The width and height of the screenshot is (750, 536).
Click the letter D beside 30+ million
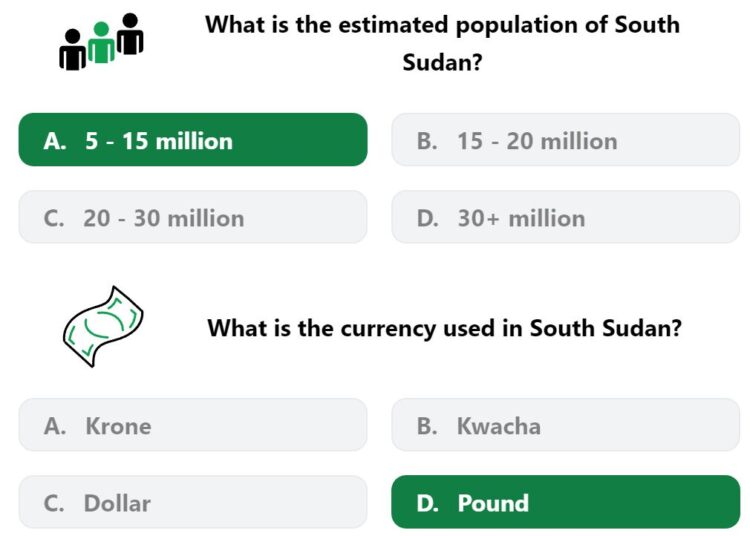[428, 219]
